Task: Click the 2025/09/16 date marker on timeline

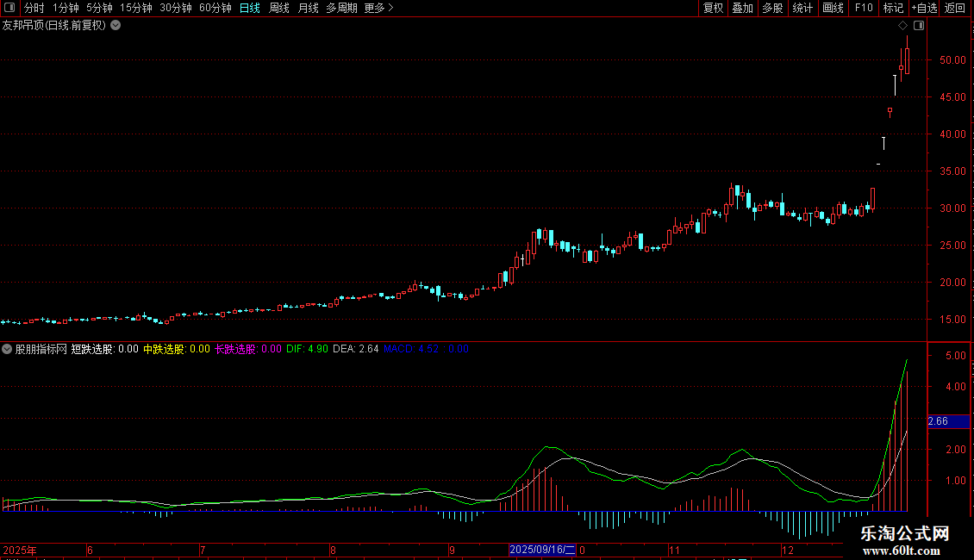Action: pyautogui.click(x=542, y=550)
